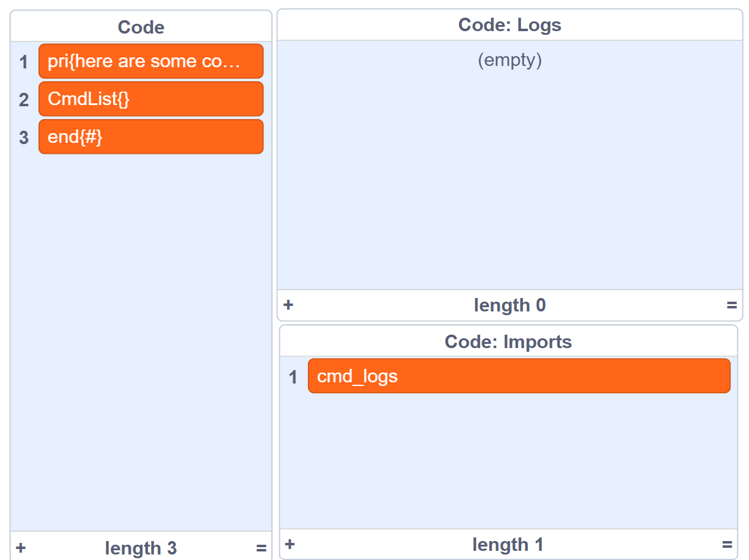The image size is (749, 560).
Task: Click the (empty) placeholder in Logs
Action: [510, 60]
